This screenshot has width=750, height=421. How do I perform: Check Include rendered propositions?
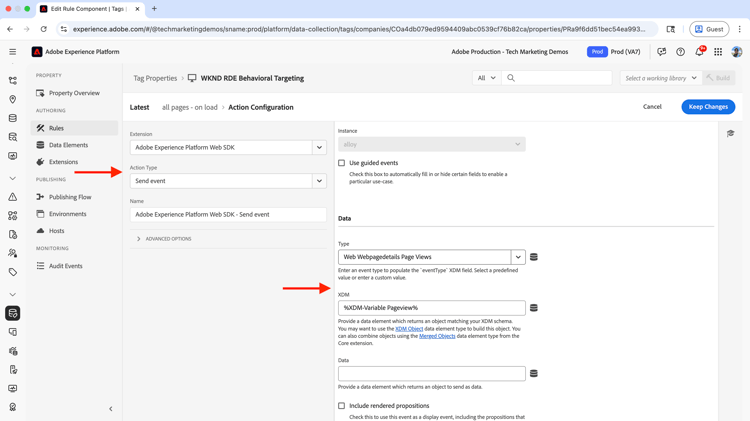click(x=342, y=406)
